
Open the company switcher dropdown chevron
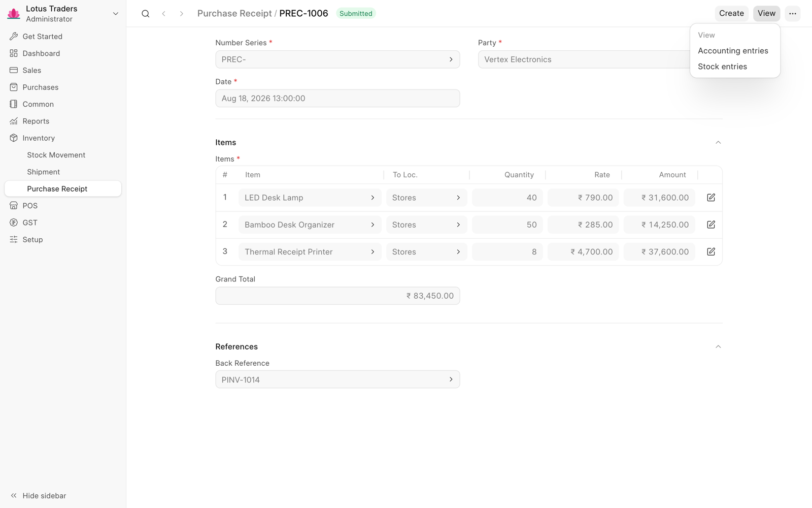pyautogui.click(x=116, y=14)
